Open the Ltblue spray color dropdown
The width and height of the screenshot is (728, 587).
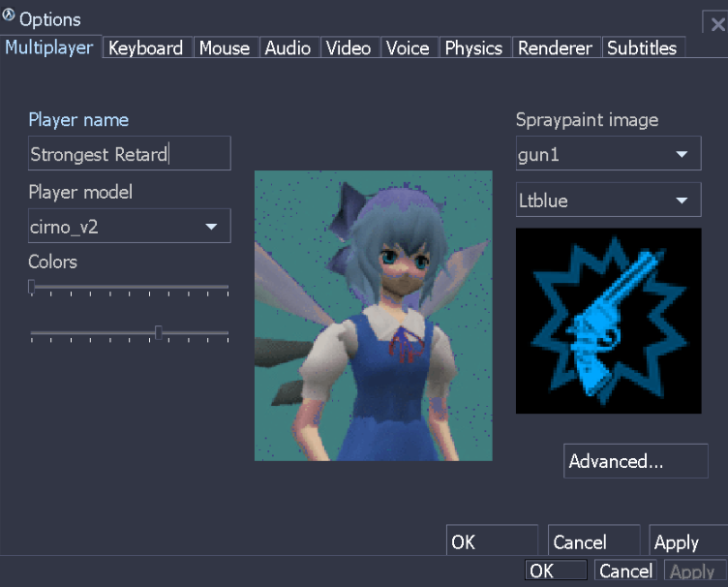(609, 200)
